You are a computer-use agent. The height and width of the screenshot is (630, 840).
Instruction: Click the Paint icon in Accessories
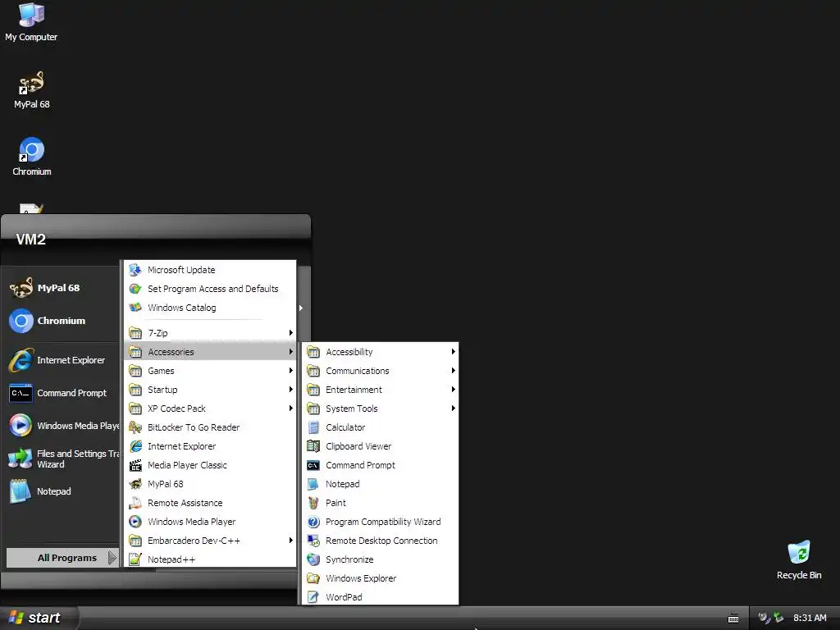click(x=313, y=503)
